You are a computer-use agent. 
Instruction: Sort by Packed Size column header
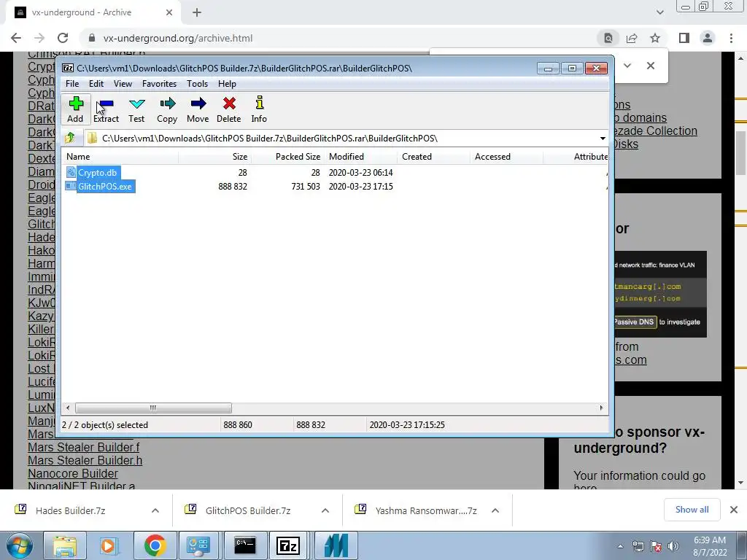(287, 157)
